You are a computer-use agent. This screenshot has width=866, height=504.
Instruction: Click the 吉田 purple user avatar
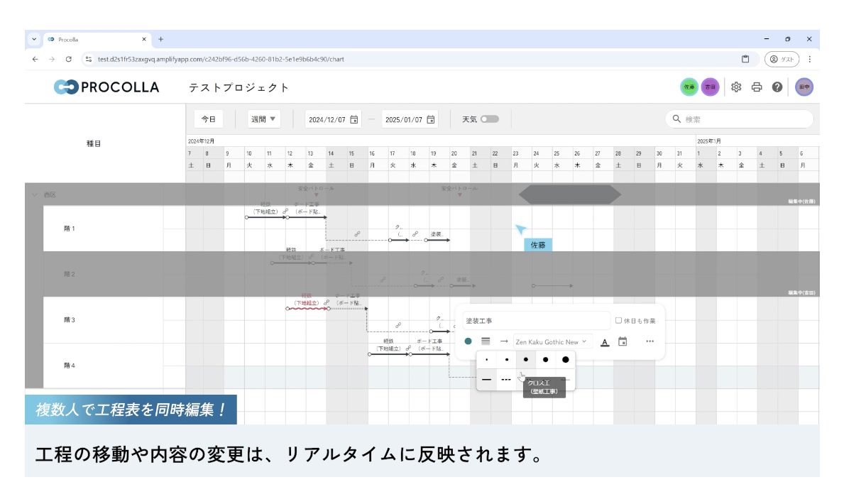pos(710,87)
